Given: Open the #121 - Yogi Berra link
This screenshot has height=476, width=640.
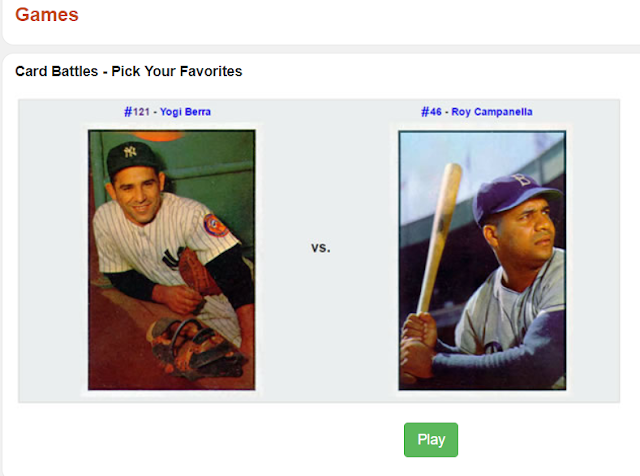Looking at the screenshot, I should (x=167, y=112).
